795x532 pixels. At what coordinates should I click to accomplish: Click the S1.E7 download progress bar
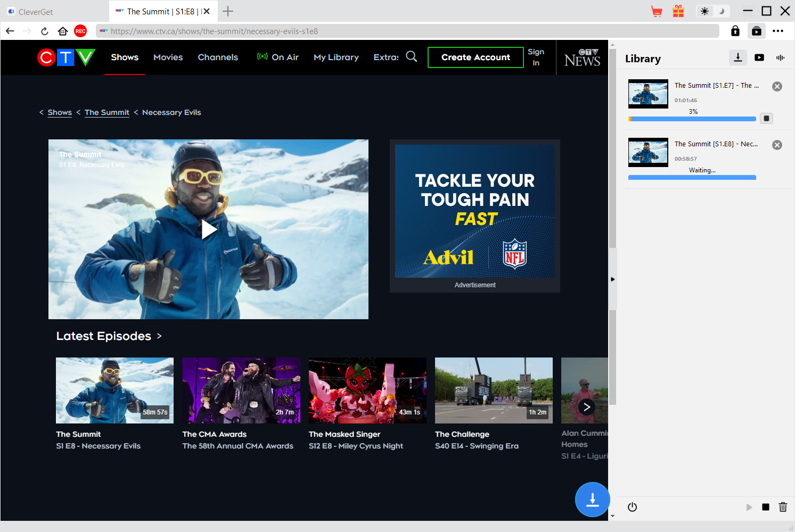(x=692, y=119)
